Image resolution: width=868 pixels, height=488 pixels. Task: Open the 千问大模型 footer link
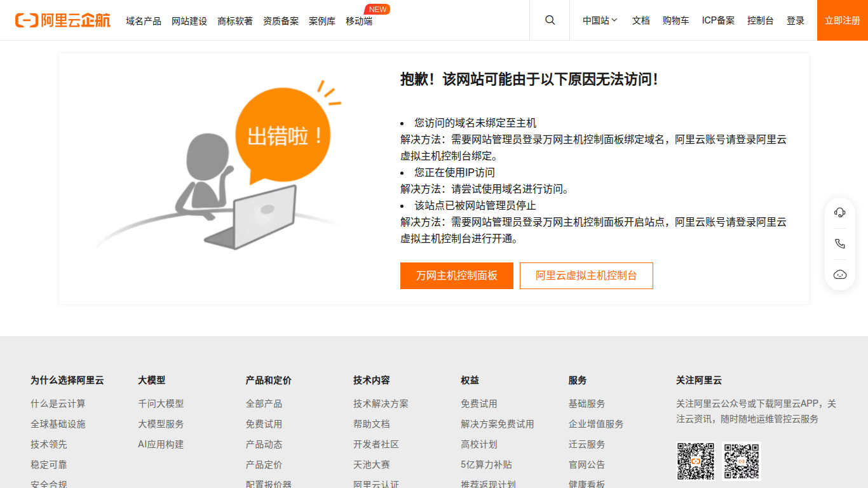(x=161, y=403)
